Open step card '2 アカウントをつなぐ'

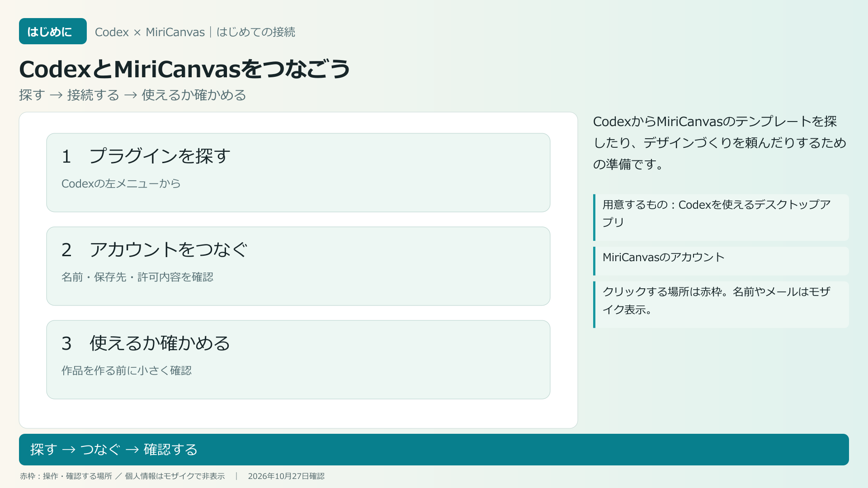[298, 266]
